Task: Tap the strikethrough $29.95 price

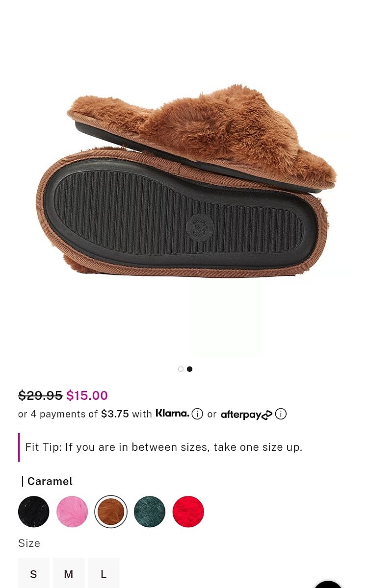Action: point(40,395)
